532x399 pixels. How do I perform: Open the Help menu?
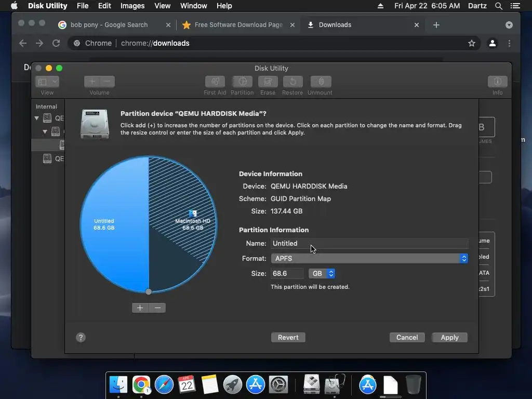[x=224, y=6]
